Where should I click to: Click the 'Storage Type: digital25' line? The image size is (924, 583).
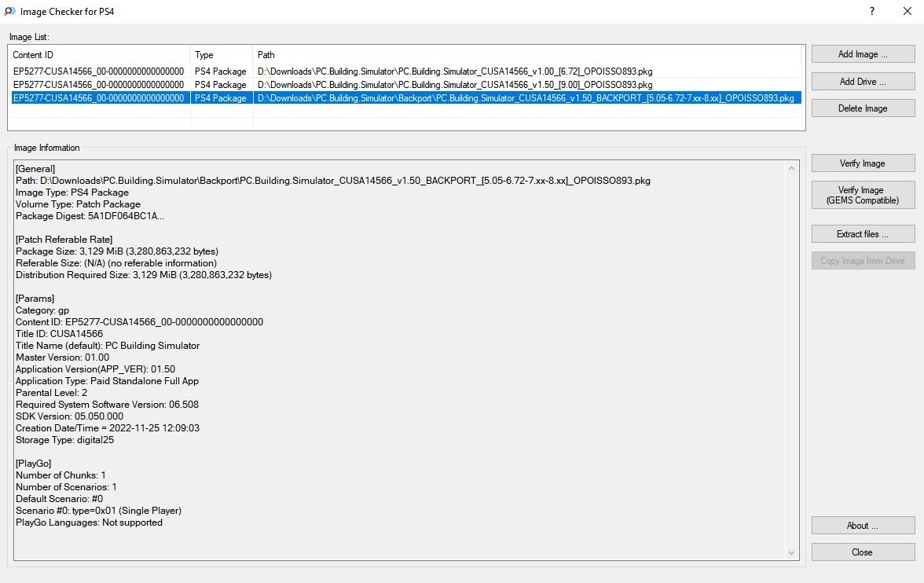coord(64,440)
